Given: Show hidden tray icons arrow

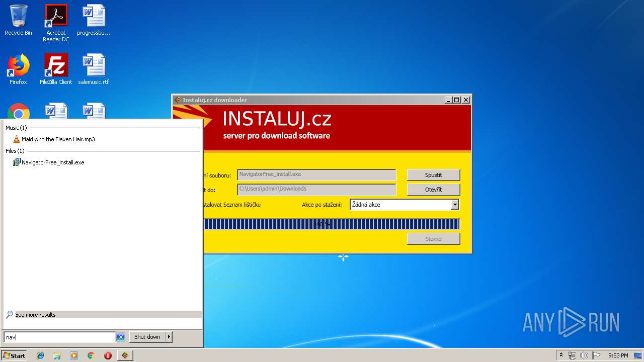Looking at the screenshot, I should [561, 355].
